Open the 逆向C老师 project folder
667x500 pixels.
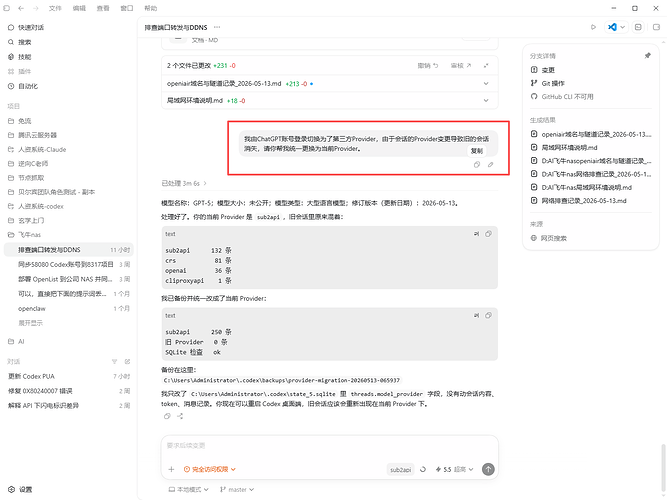pos(68,163)
